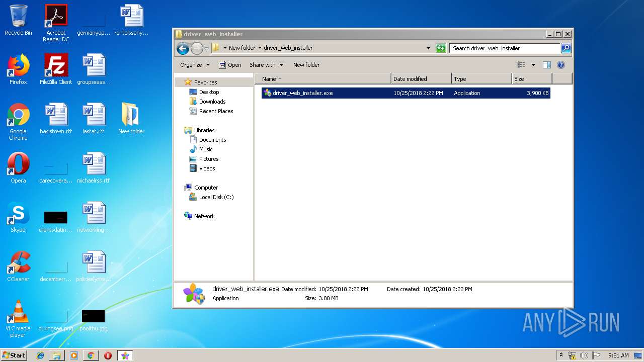Launch Firefox from desktop
The image size is (644, 362).
click(18, 69)
